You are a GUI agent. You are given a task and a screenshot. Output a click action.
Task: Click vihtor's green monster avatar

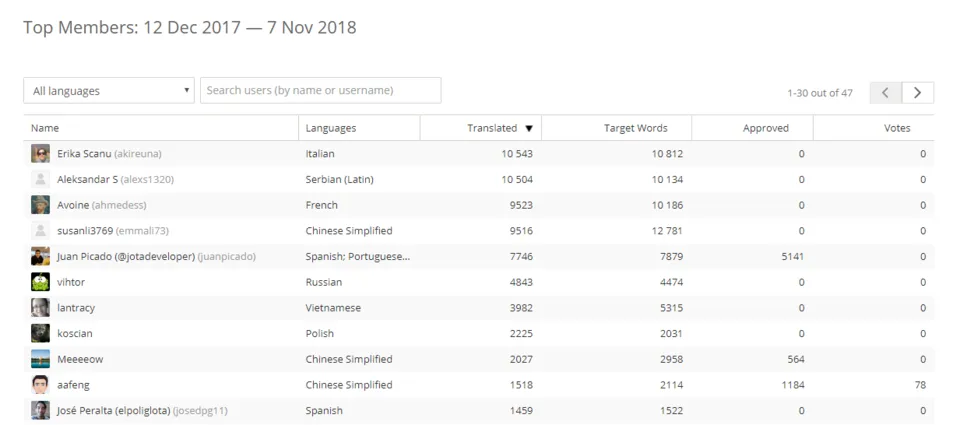tap(40, 282)
